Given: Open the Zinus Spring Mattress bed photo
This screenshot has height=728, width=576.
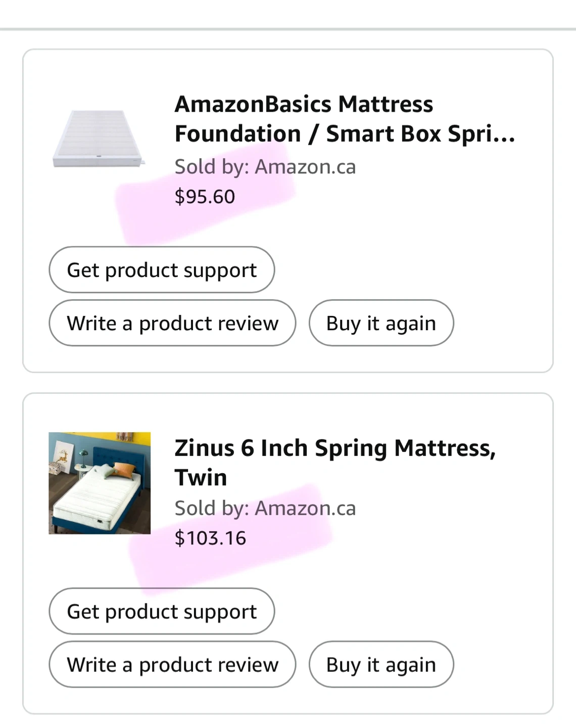Looking at the screenshot, I should (100, 483).
